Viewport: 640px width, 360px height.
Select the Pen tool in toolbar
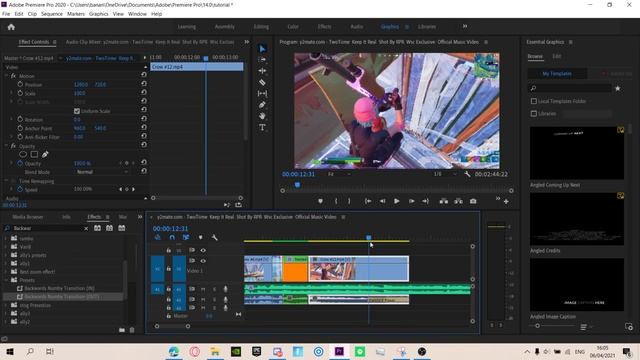(262, 105)
